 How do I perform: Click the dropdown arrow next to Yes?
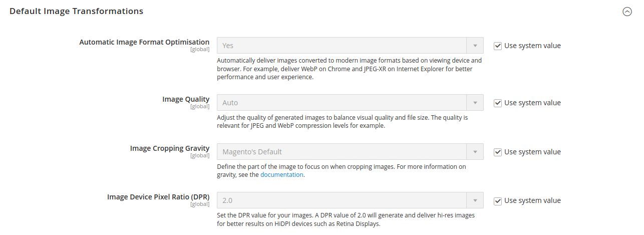(x=475, y=46)
